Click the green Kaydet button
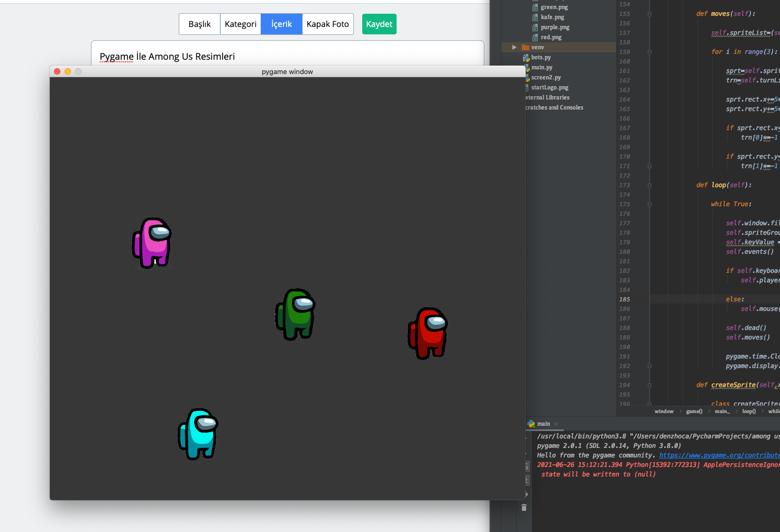The height and width of the screenshot is (532, 780). click(379, 24)
